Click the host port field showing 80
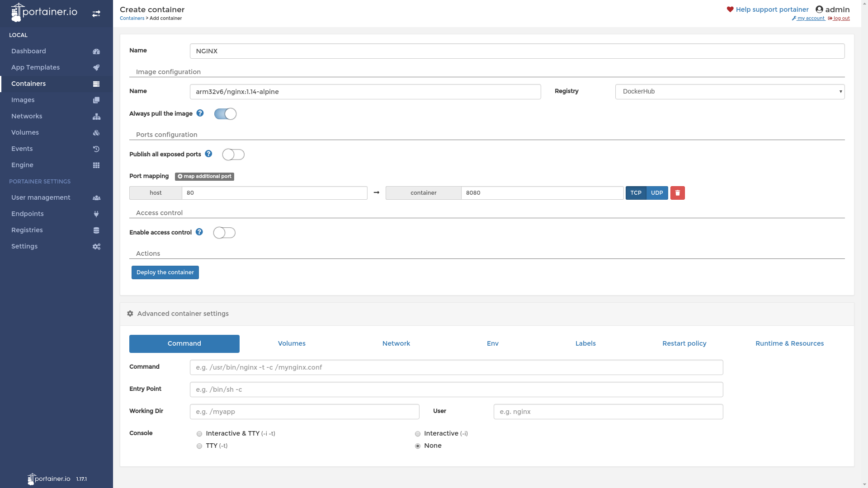 pyautogui.click(x=274, y=193)
